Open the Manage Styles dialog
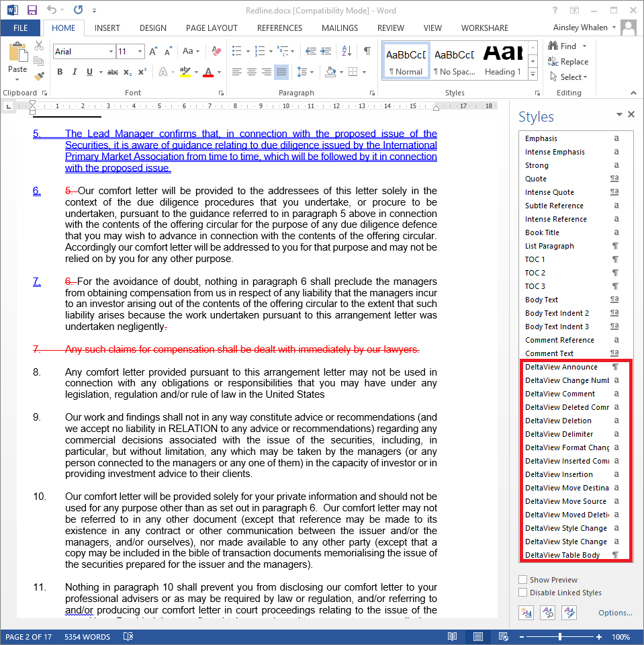The image size is (644, 645). coord(569,613)
